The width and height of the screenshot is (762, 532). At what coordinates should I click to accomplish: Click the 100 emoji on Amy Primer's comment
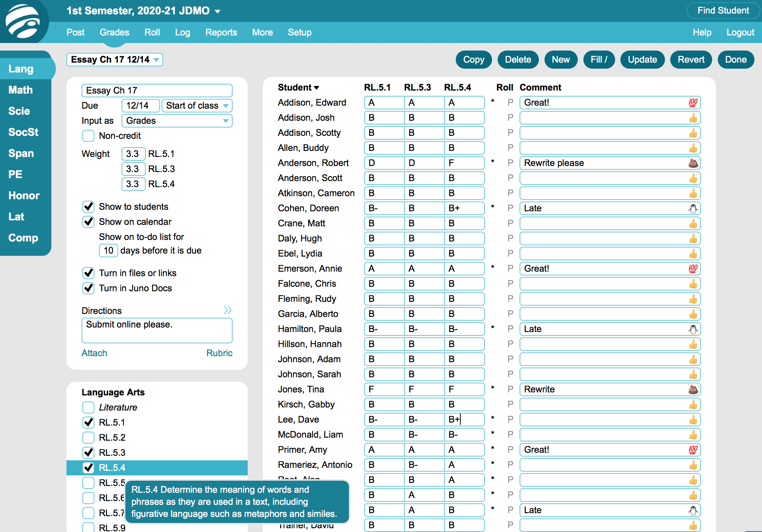click(x=693, y=449)
